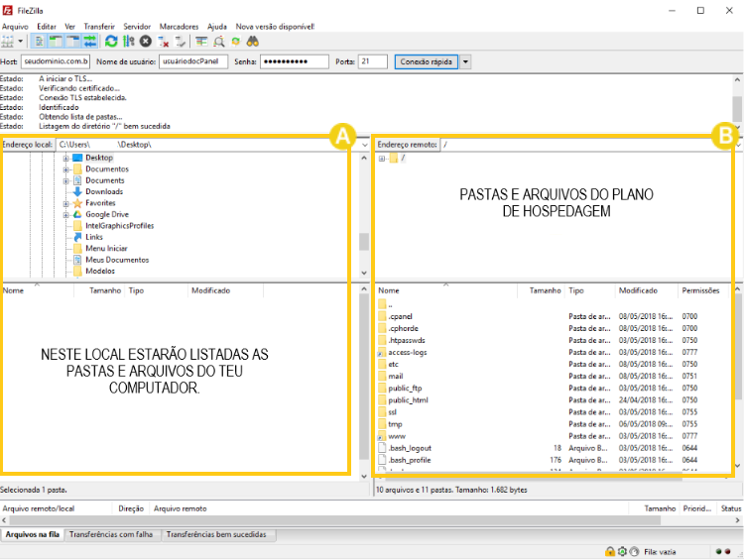Open the Marcadores menu
Image resolution: width=744 pixels, height=560 pixels.
[x=179, y=27]
